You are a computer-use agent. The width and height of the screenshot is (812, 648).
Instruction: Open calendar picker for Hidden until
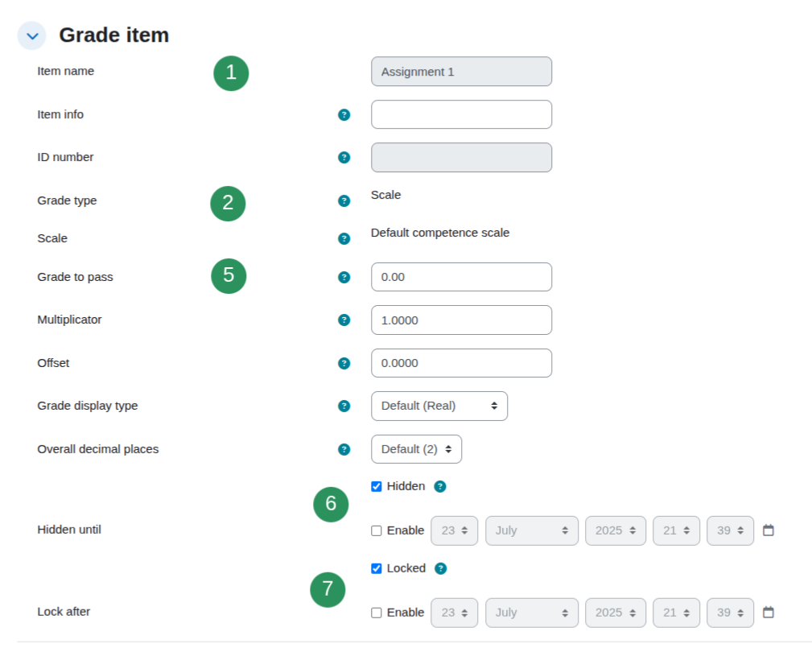click(x=769, y=530)
